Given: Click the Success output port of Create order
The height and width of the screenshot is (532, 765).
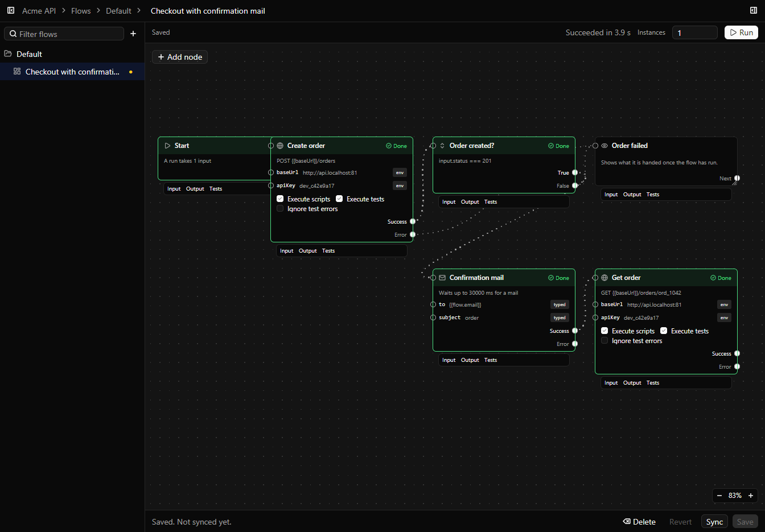Looking at the screenshot, I should tap(413, 222).
